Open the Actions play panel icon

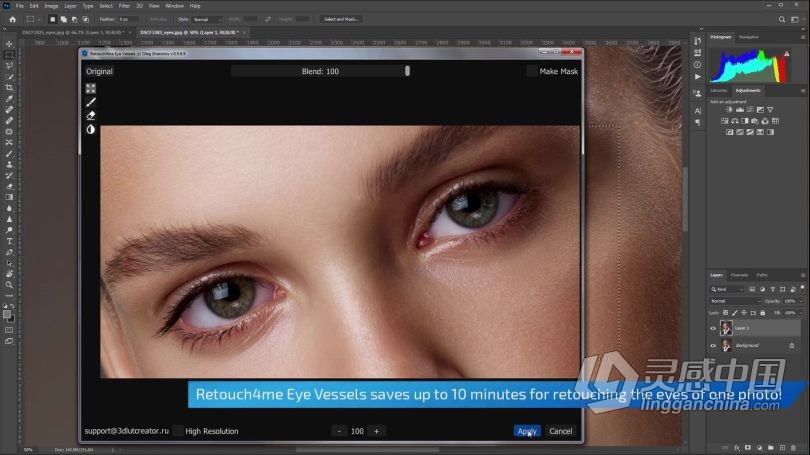(698, 76)
